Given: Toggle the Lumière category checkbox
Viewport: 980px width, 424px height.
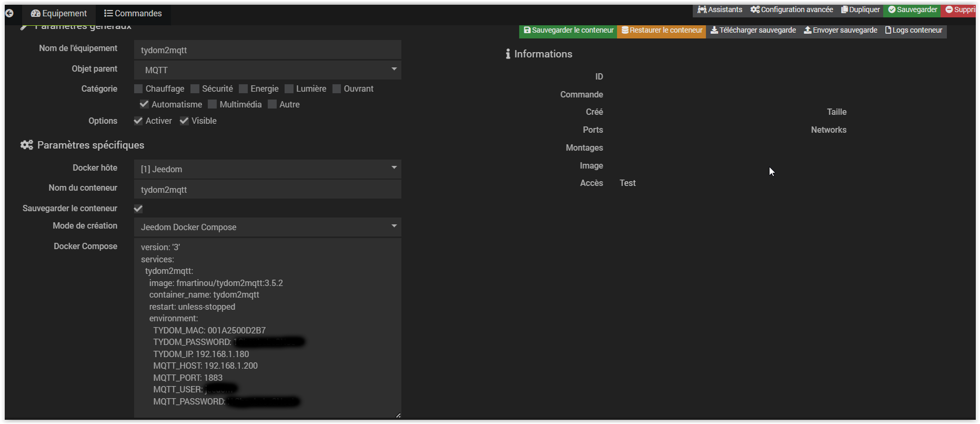Looking at the screenshot, I should click(x=289, y=88).
